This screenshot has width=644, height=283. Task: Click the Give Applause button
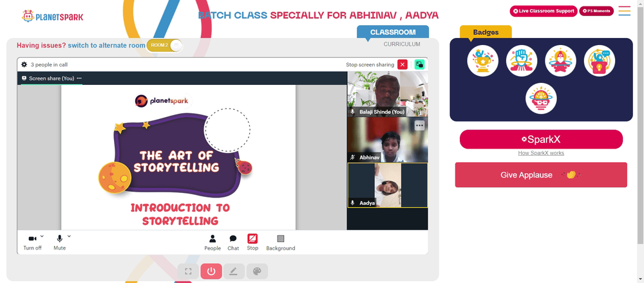541,175
